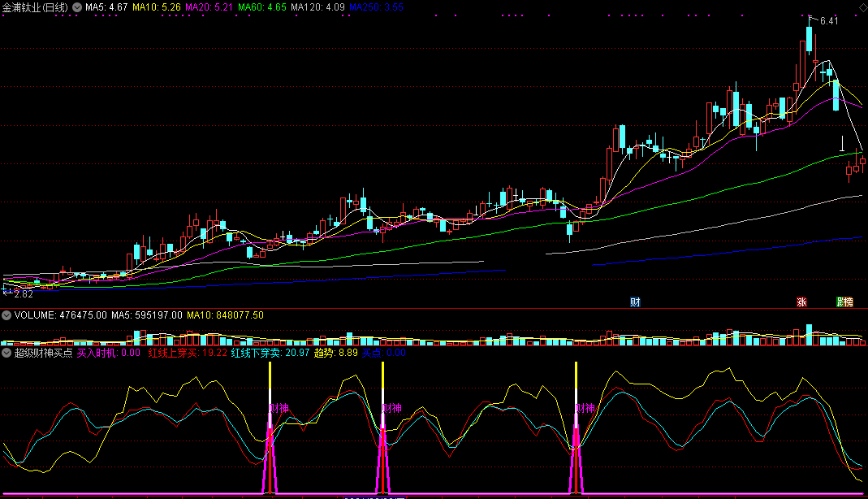Select the 金浦钛业(日线) stock title

pos(36,7)
